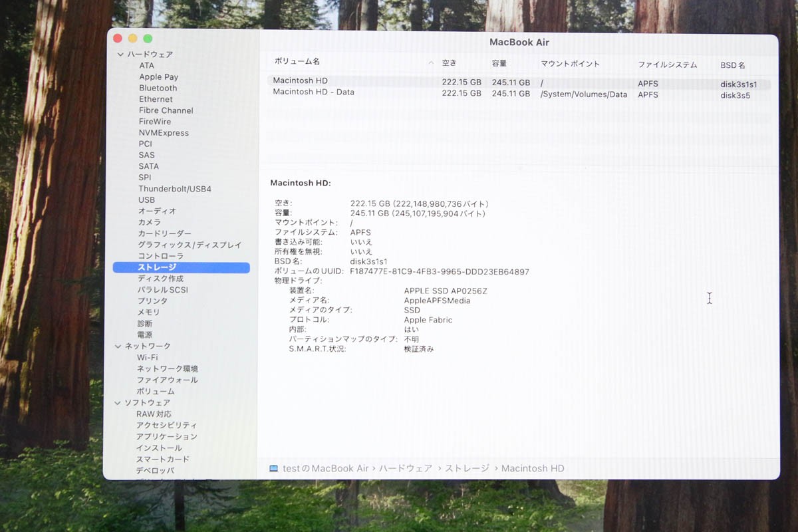Viewport: 798px width, 532px height.
Task: Select カードリーダー in the sidebar
Action: tap(164, 233)
